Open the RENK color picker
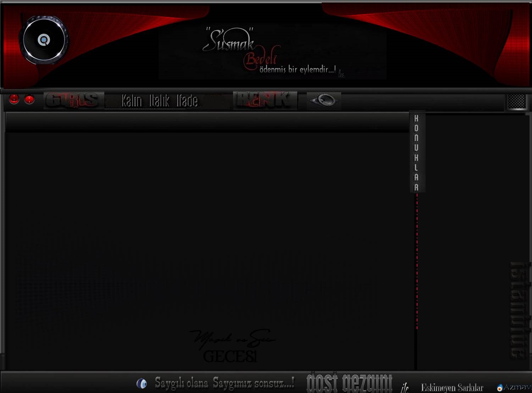The width and height of the screenshot is (532, 393). pyautogui.click(x=265, y=100)
